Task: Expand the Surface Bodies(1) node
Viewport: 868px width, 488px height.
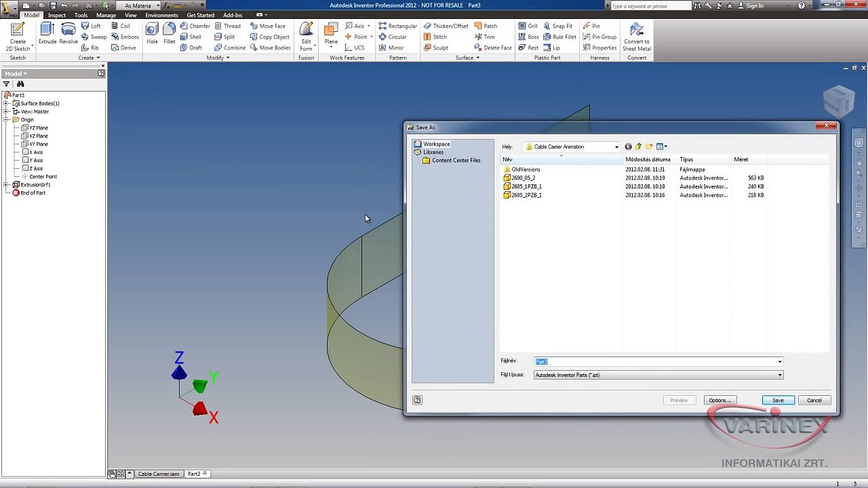Action: point(6,104)
